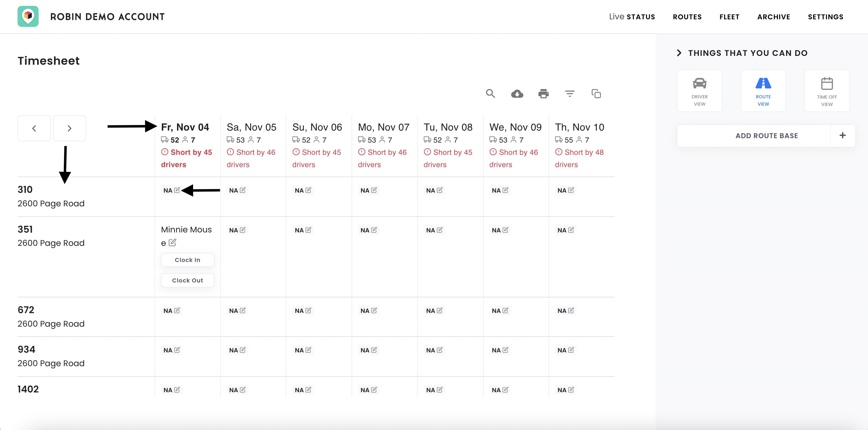Click the print icon
868x430 pixels.
(x=543, y=93)
